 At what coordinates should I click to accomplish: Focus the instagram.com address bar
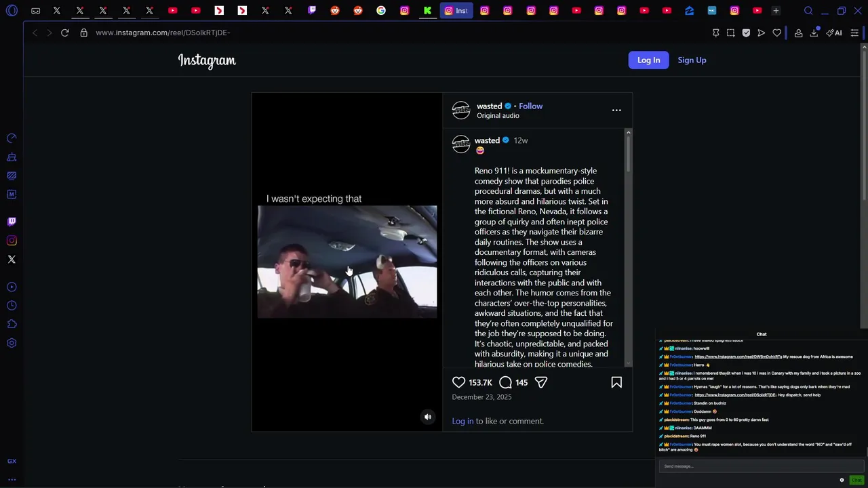[163, 33]
